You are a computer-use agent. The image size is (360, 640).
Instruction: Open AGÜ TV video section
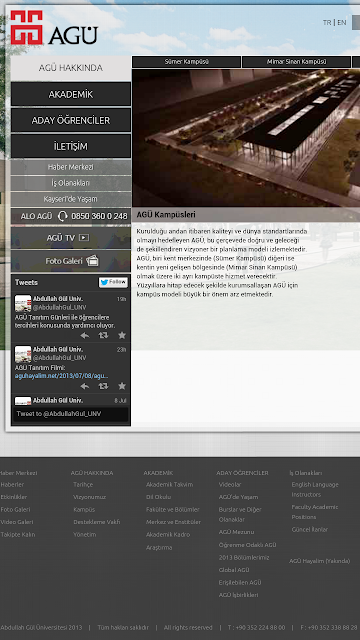tap(71, 238)
